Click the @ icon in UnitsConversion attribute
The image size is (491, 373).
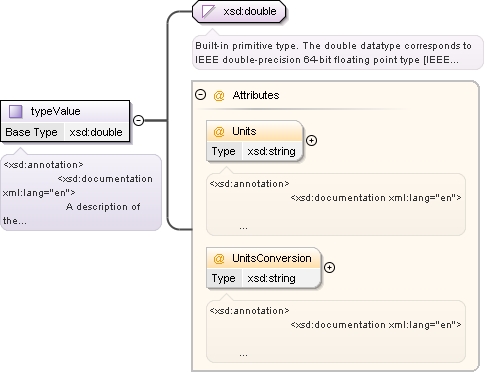219,259
